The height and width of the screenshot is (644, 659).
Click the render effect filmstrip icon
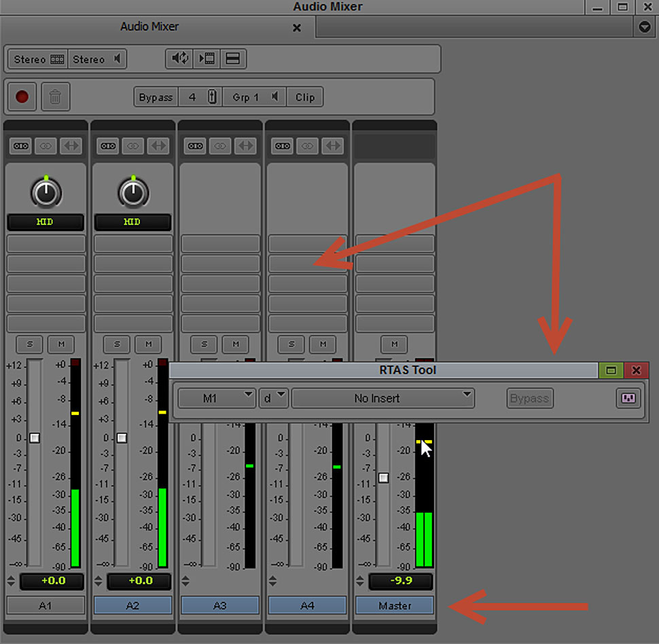click(x=206, y=59)
